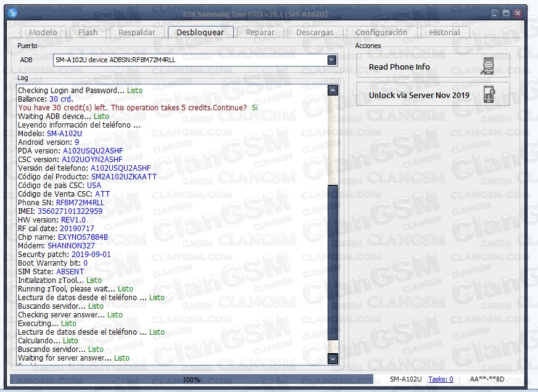Click the log scrollbar down arrow
Screen dimensions: 538x392
click(333, 359)
